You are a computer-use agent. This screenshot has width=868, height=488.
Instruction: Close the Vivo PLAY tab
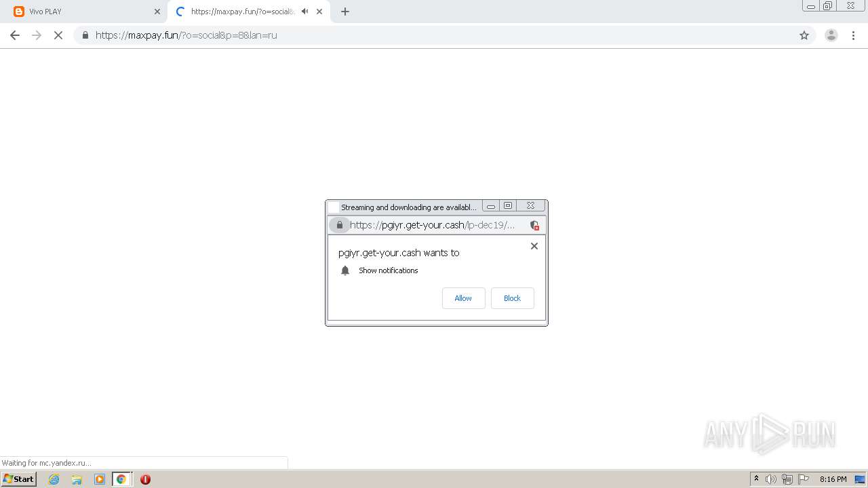coord(157,12)
